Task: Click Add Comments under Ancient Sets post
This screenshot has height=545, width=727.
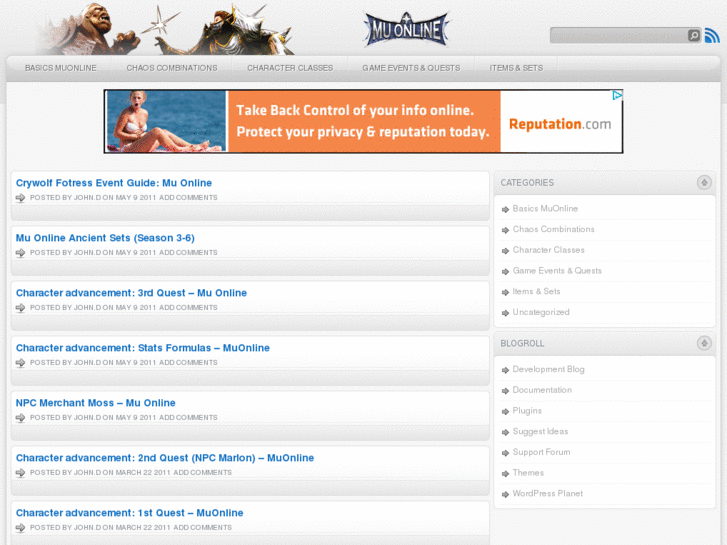Action: coord(188,252)
